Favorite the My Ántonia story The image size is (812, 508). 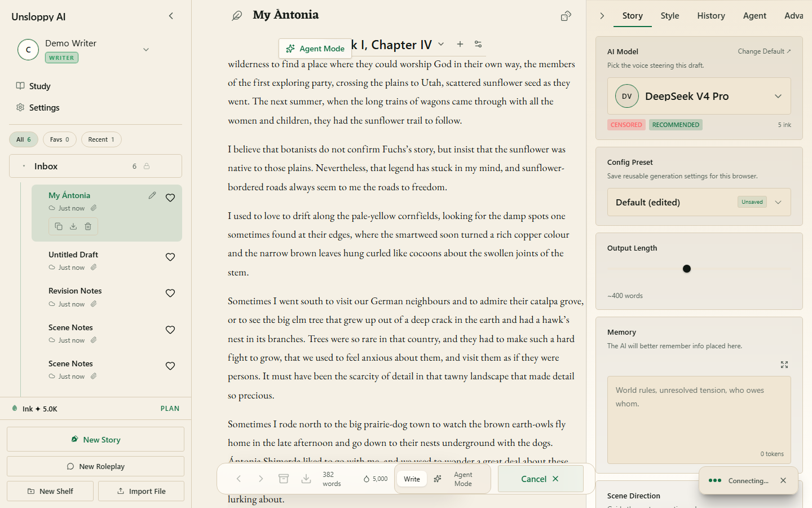(x=170, y=198)
